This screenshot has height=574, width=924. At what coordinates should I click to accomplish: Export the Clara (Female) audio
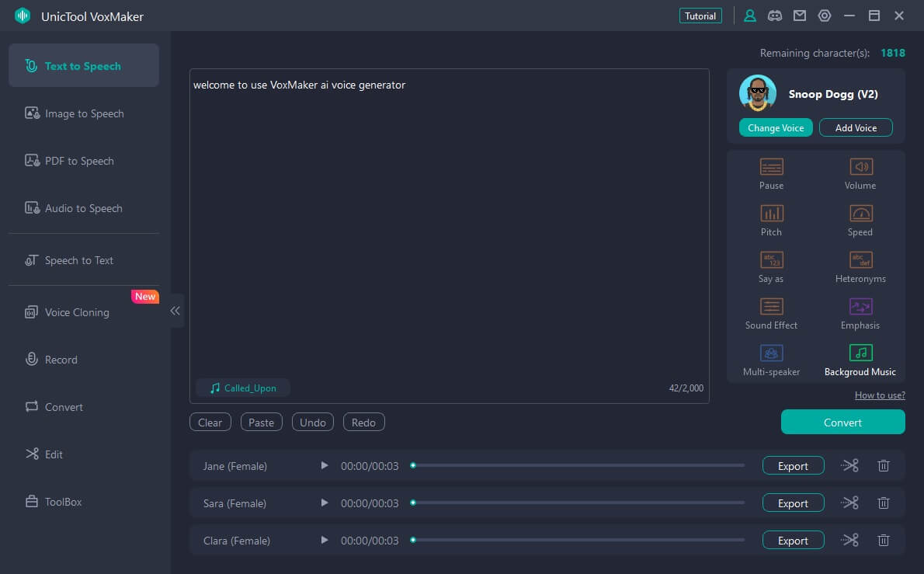pyautogui.click(x=793, y=540)
